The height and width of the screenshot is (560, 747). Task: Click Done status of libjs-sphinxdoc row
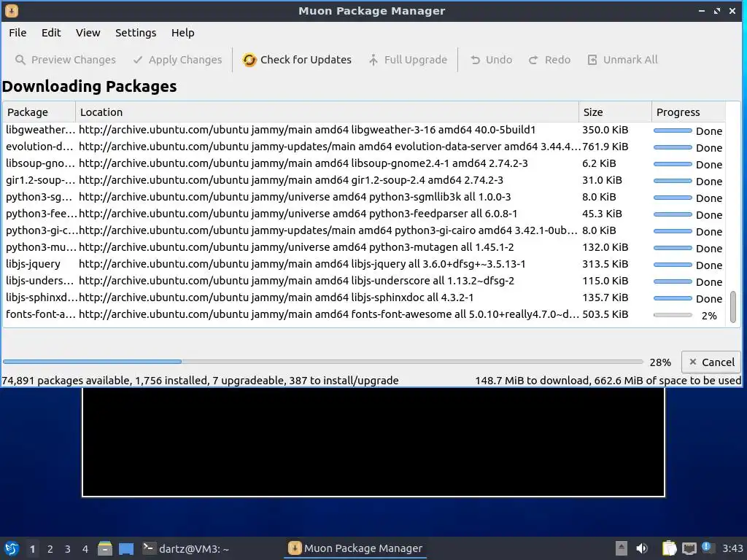709,298
